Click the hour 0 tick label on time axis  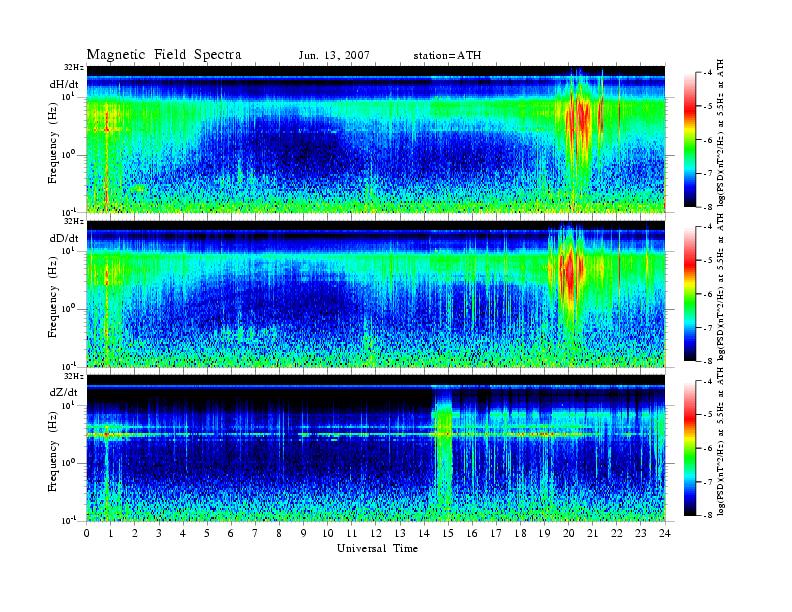87,533
